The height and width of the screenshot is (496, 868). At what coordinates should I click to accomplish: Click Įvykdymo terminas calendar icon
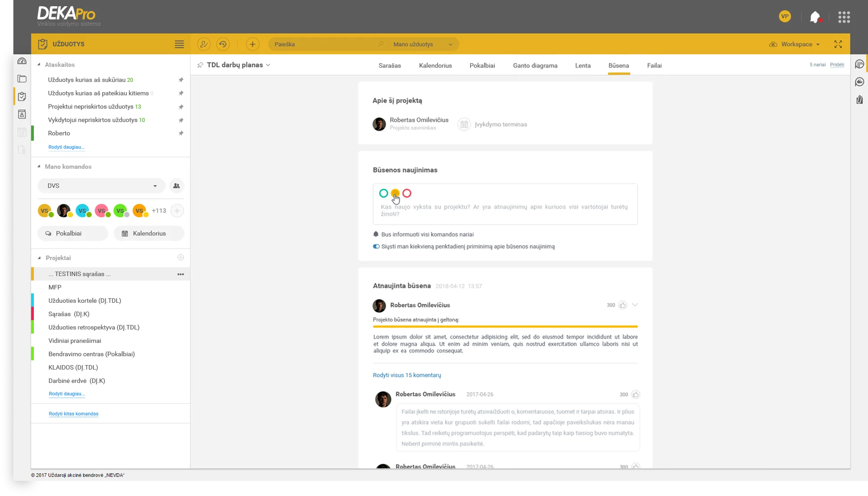coord(464,124)
